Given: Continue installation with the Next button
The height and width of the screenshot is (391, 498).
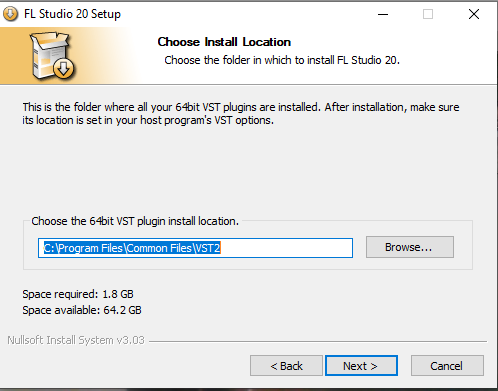Looking at the screenshot, I should click(x=361, y=366).
